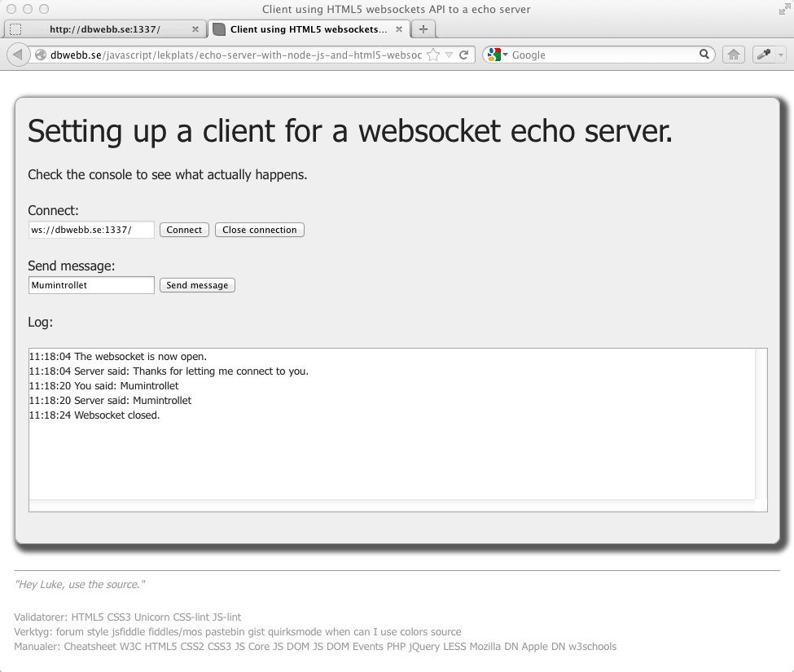Focus the Google search field
Image resolution: width=794 pixels, height=672 pixels.
pyautogui.click(x=603, y=55)
